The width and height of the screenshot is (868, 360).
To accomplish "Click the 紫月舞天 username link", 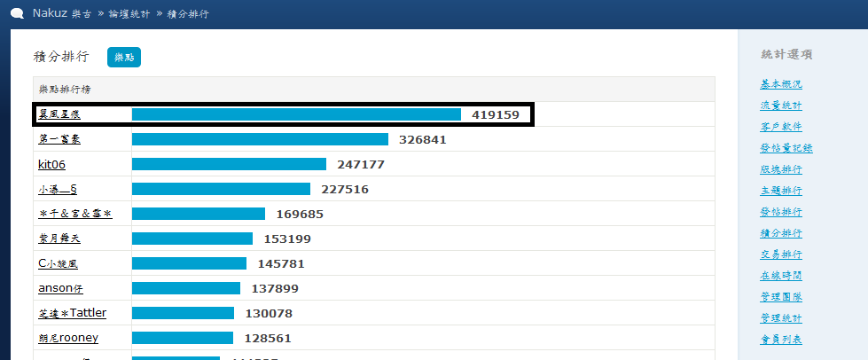I will point(59,239).
